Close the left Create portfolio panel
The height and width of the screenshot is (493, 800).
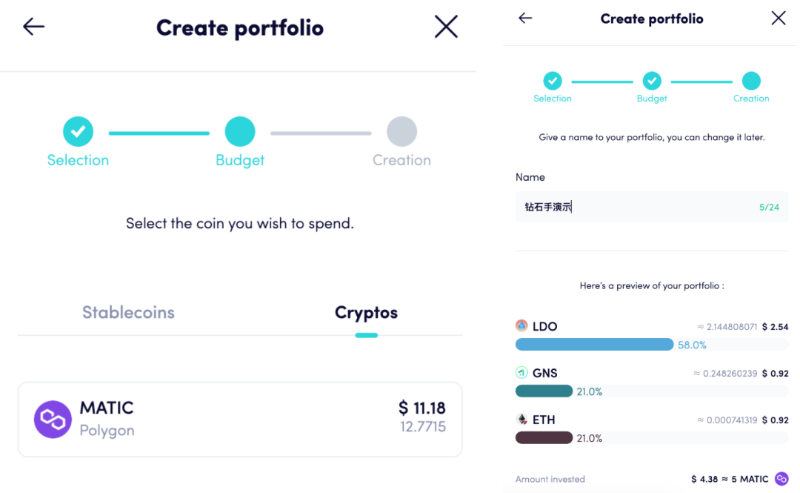[446, 27]
